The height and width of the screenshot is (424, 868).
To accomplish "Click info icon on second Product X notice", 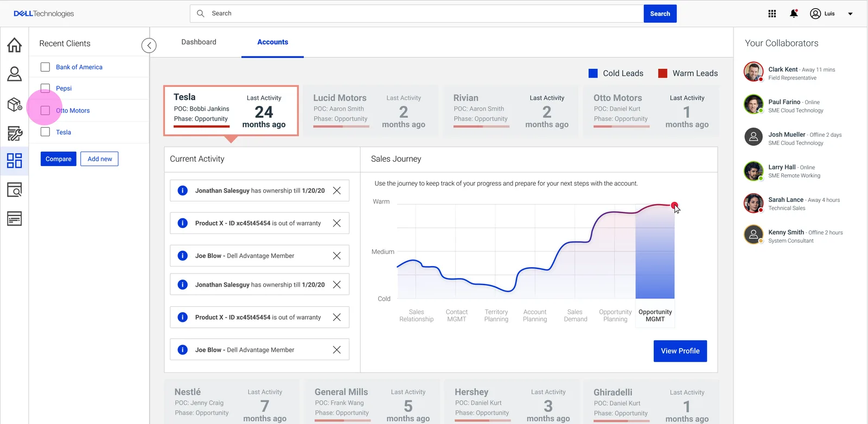I will point(183,317).
